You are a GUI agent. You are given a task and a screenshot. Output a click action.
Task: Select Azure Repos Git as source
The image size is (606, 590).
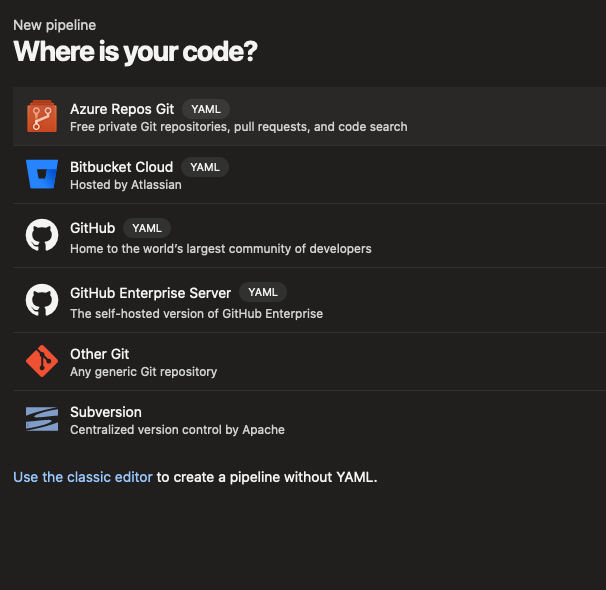122,109
